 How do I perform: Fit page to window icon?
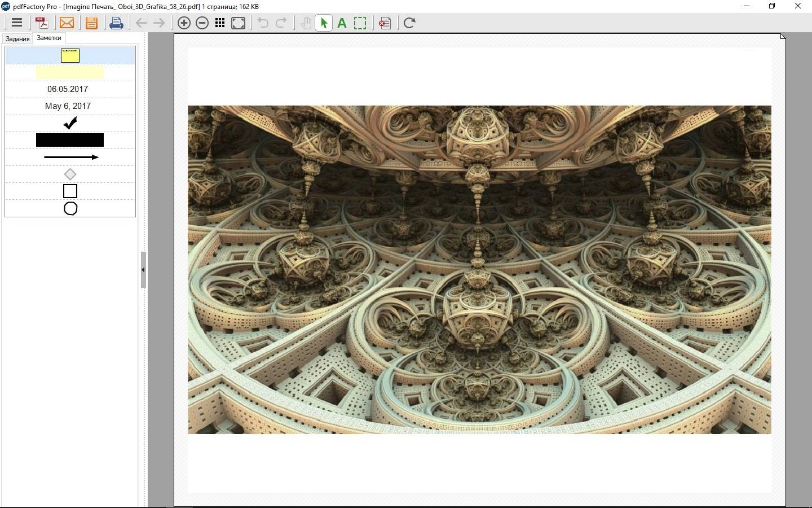pyautogui.click(x=238, y=23)
